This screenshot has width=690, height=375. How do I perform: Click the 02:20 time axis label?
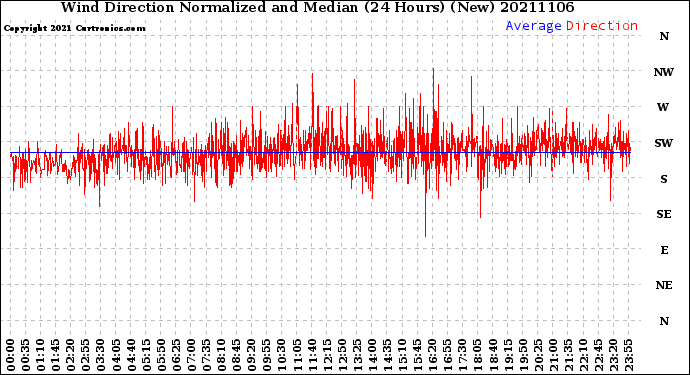(x=71, y=355)
